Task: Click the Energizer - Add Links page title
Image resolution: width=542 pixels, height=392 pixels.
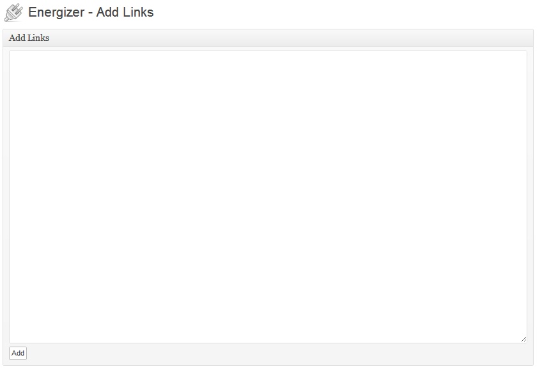Action: [91, 12]
